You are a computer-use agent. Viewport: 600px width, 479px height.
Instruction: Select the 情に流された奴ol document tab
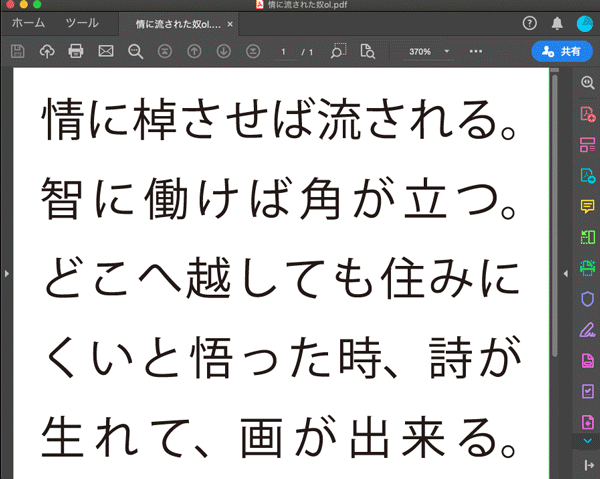178,24
